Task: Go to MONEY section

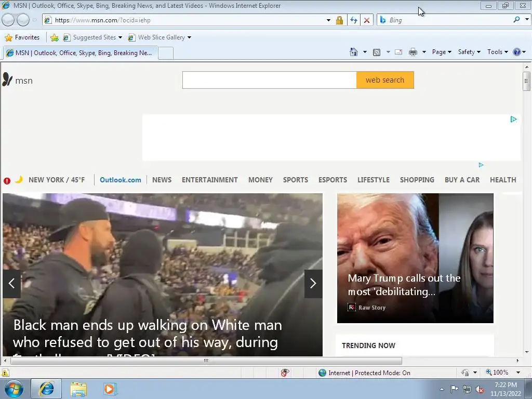Action: 261,180
